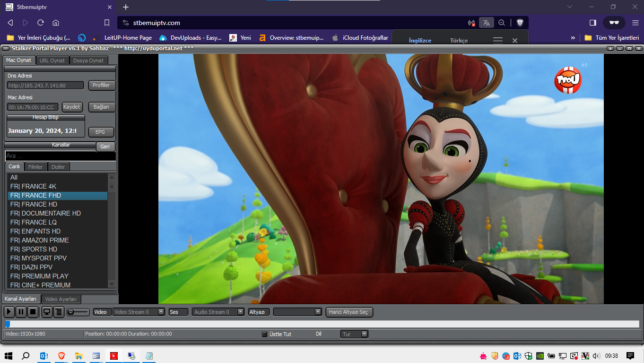Image resolution: width=644 pixels, height=363 pixels.
Task: Open the EPG button
Action: [x=100, y=132]
